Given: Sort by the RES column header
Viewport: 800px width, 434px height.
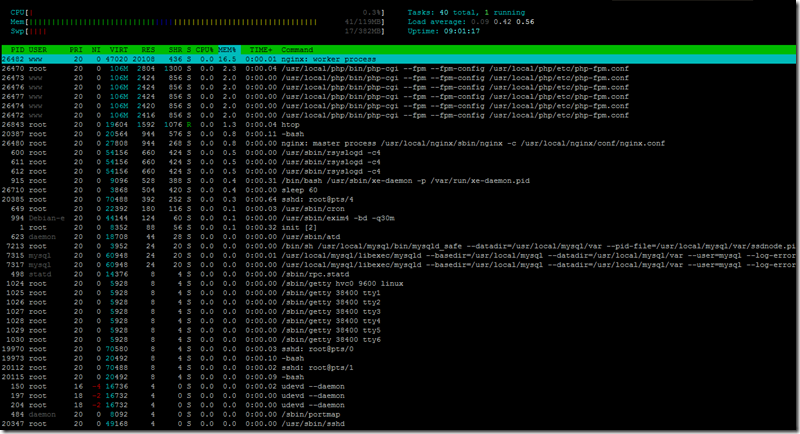Looking at the screenshot, I should pos(148,50).
